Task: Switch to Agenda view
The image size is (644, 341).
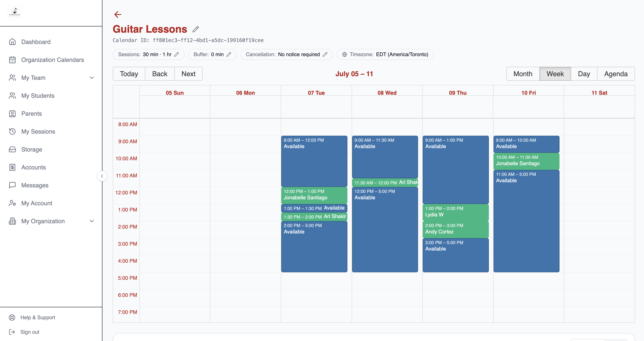Action: [x=616, y=74]
